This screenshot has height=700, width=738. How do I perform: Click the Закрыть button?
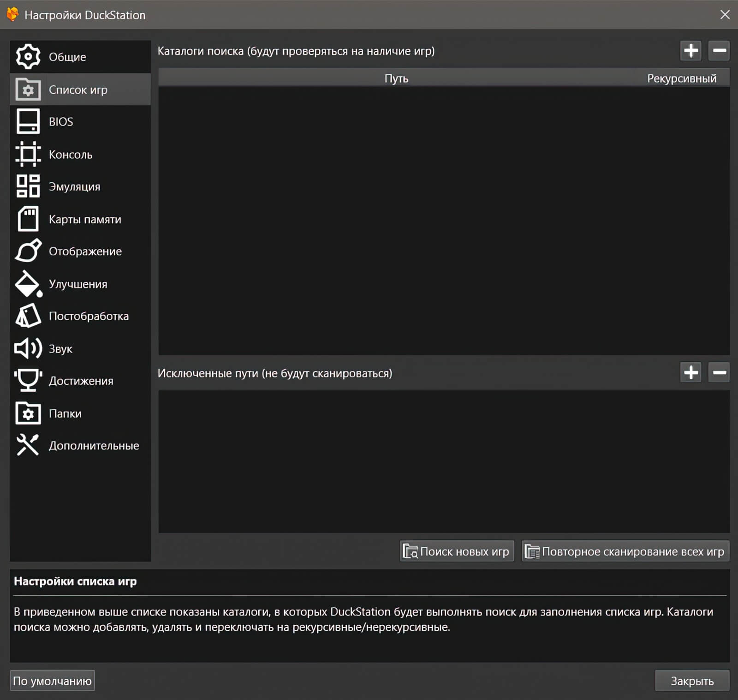point(692,681)
